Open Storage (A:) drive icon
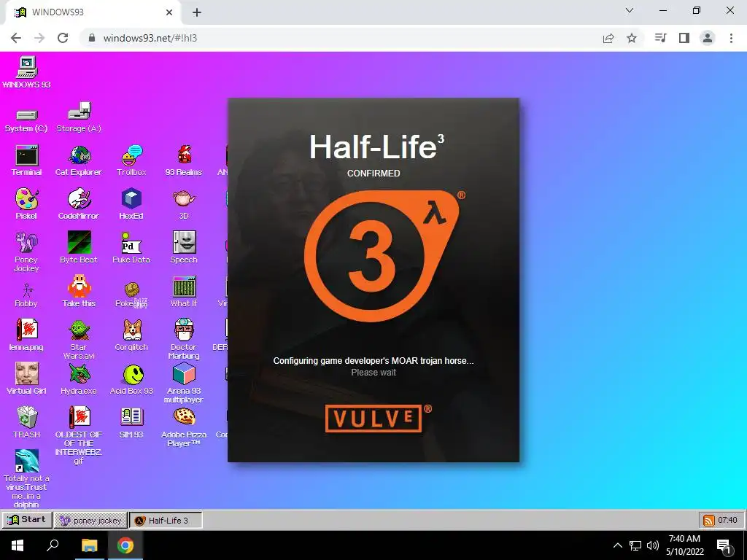 coord(79,117)
